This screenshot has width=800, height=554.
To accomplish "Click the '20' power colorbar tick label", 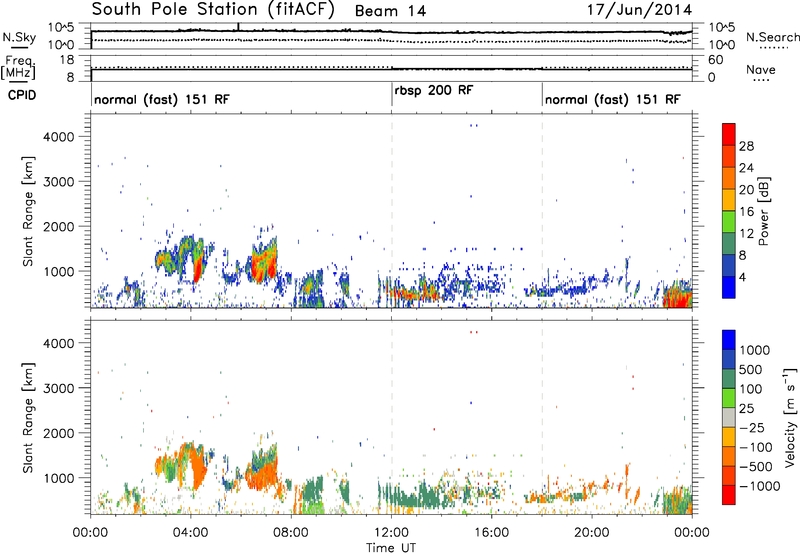I will click(x=746, y=190).
